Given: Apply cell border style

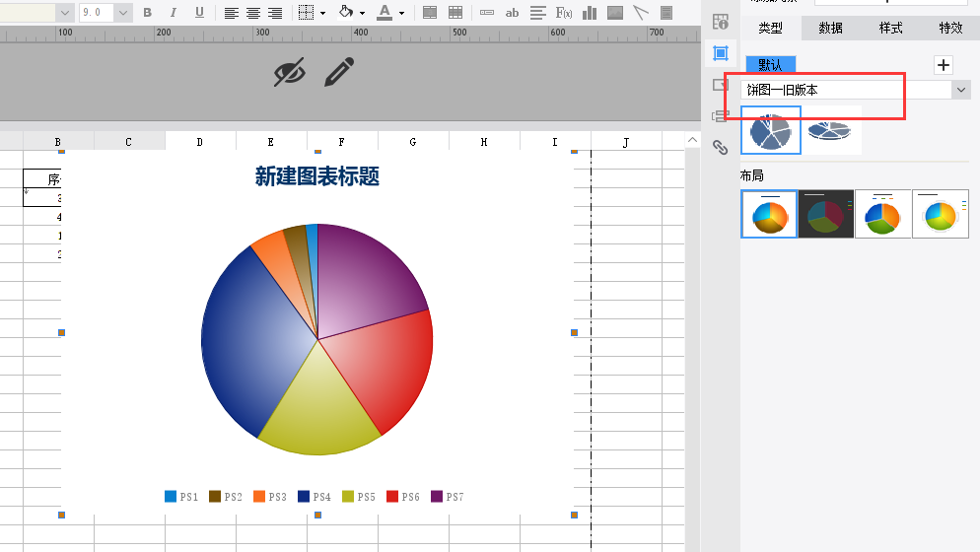Looking at the screenshot, I should [306, 13].
